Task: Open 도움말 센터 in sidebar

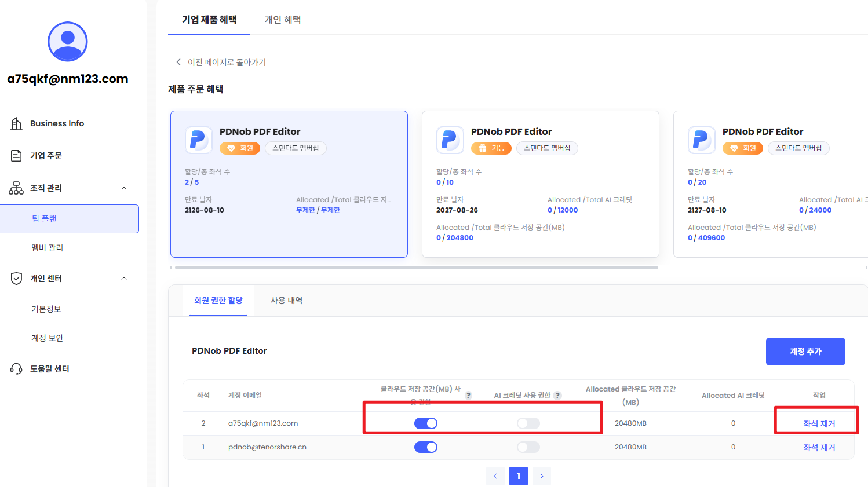Action: tap(50, 368)
